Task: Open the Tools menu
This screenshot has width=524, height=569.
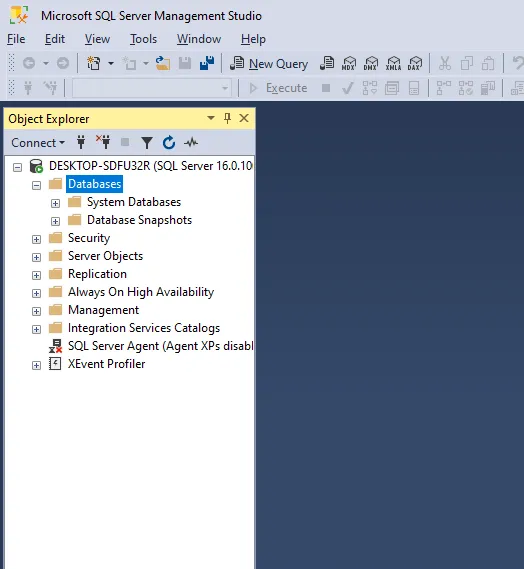Action: 143,39
